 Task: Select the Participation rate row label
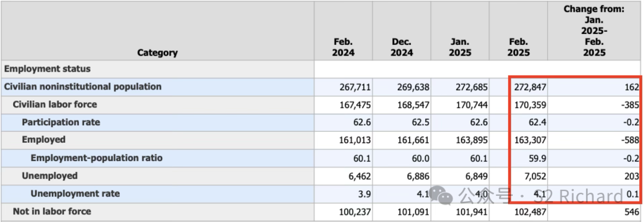click(61, 122)
